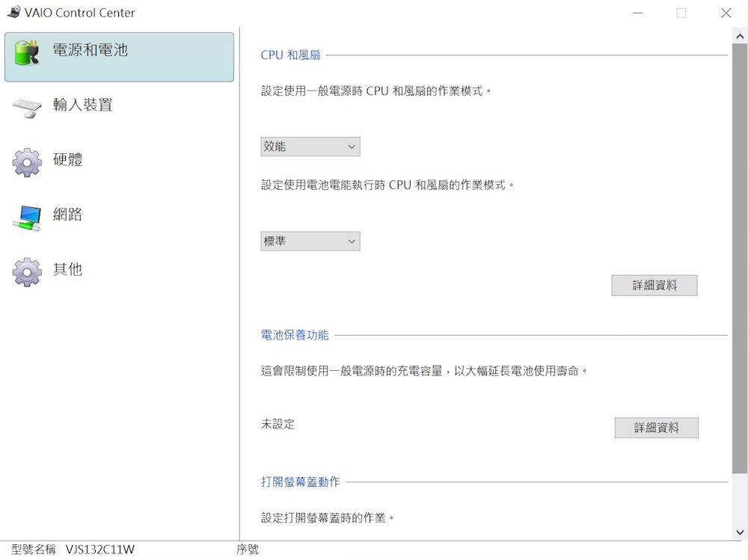Click the gear icon next to 硬體
748x560 pixels.
click(x=27, y=163)
